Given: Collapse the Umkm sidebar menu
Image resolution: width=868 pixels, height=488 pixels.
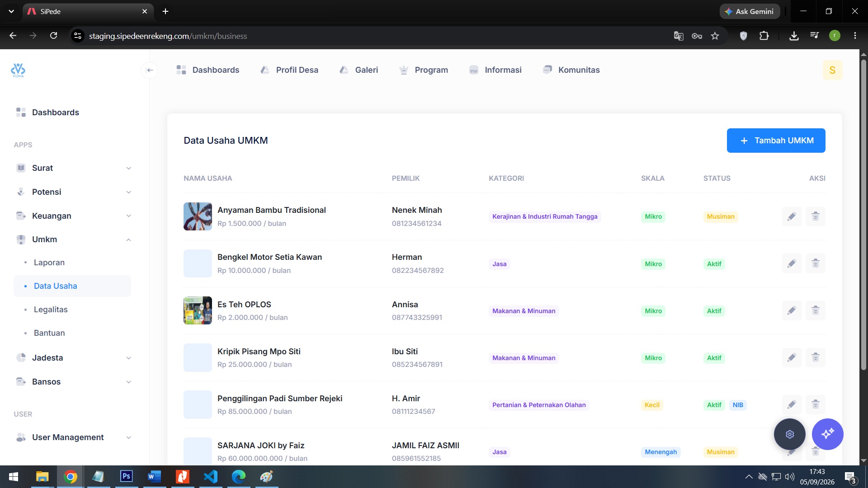Looking at the screenshot, I should 72,239.
